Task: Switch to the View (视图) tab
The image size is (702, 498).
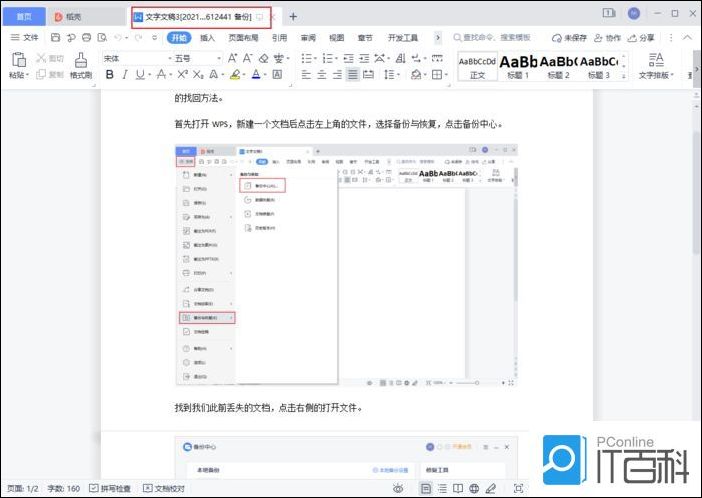Action: tap(337, 38)
